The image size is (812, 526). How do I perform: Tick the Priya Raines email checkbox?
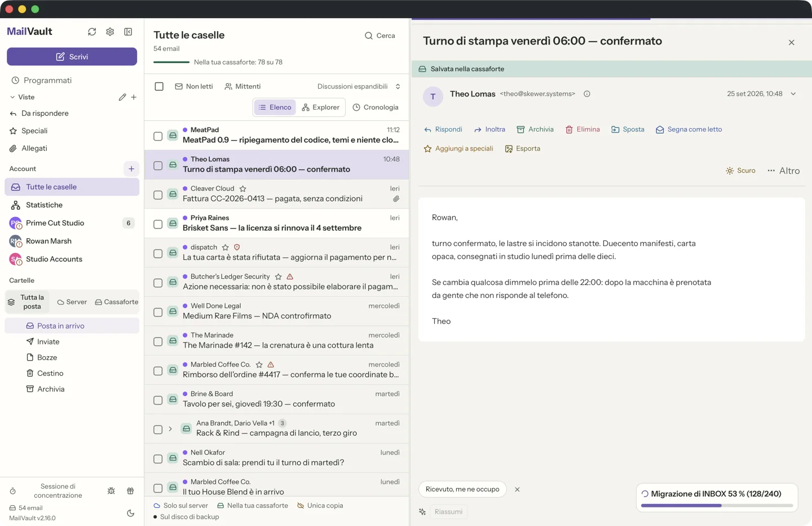[158, 224]
